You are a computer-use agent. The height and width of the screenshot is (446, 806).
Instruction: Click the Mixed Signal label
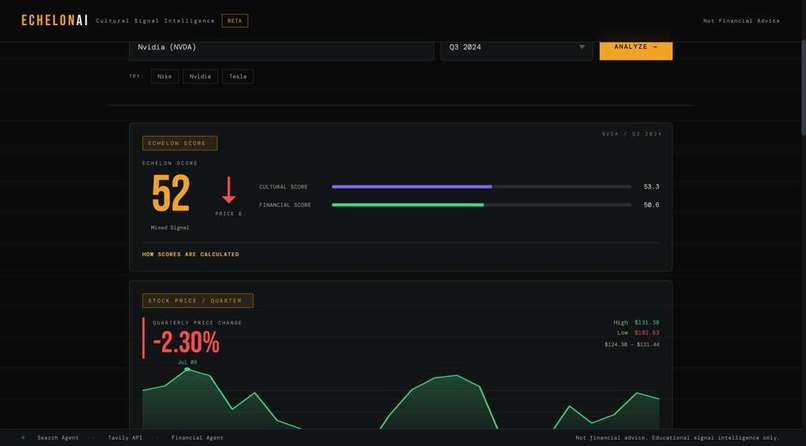(170, 228)
